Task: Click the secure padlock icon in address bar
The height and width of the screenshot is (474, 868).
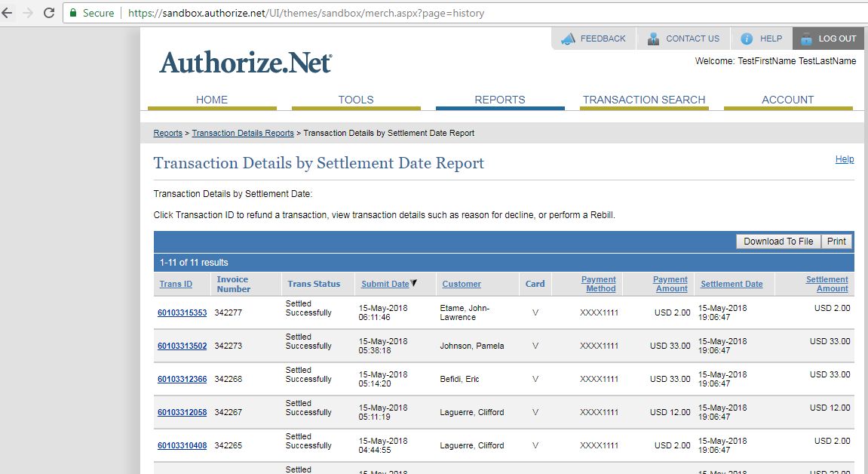Action: pyautogui.click(x=73, y=13)
